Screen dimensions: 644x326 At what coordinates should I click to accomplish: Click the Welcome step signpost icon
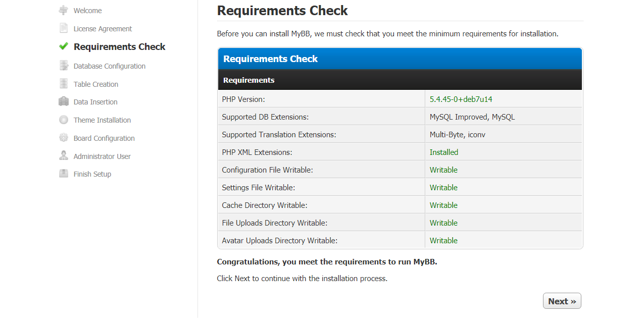(x=63, y=10)
